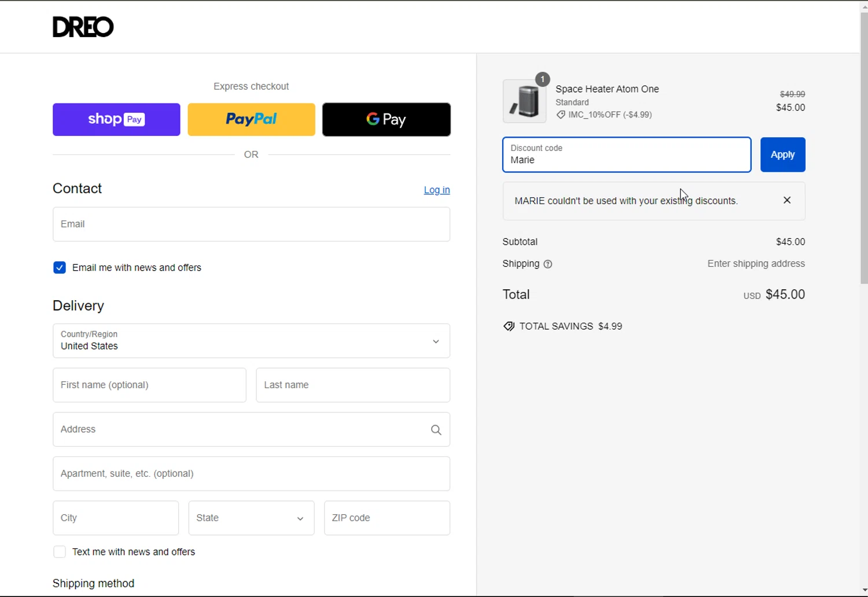This screenshot has width=868, height=597.
Task: Choose PayPal express checkout
Action: (251, 120)
